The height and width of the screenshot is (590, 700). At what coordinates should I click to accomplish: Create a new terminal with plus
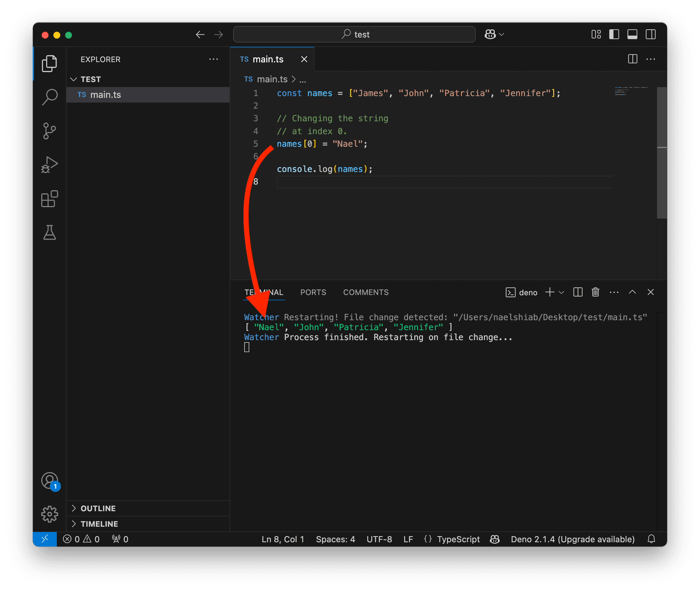(x=549, y=292)
